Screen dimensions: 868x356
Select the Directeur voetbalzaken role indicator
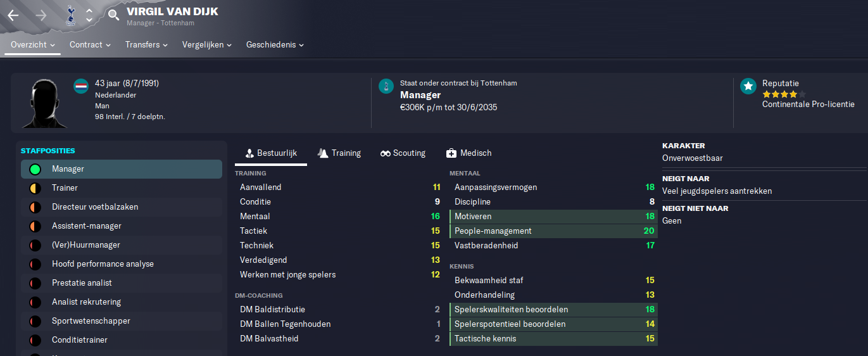click(35, 207)
